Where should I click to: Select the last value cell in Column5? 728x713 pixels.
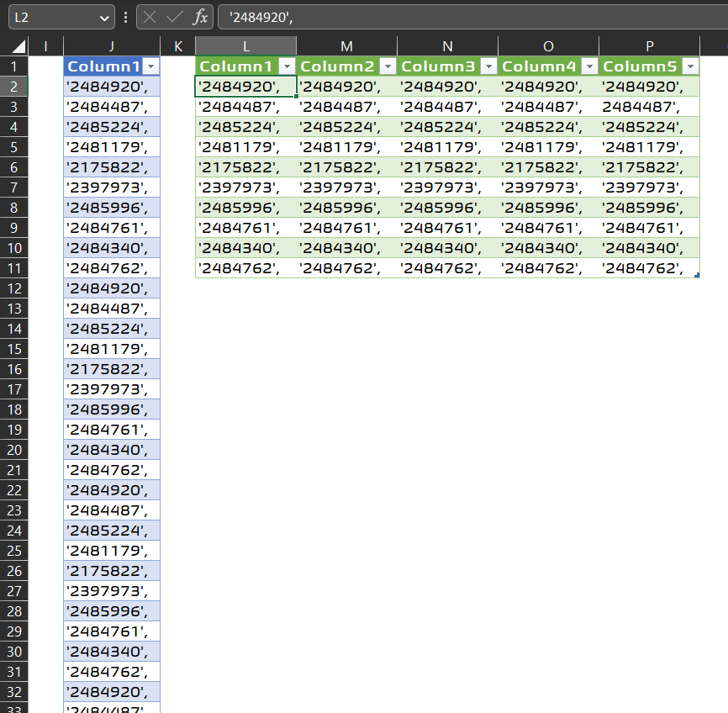649,267
